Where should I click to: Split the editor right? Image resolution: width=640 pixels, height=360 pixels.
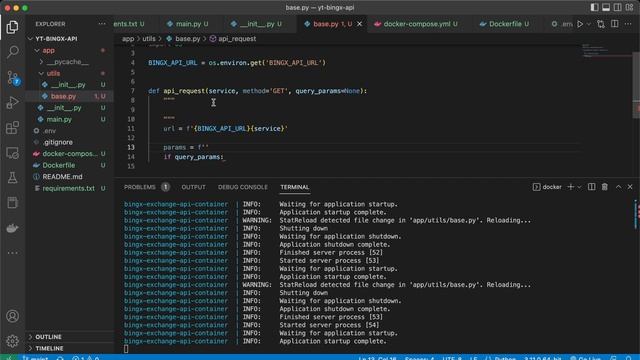pyautogui.click(x=615, y=24)
